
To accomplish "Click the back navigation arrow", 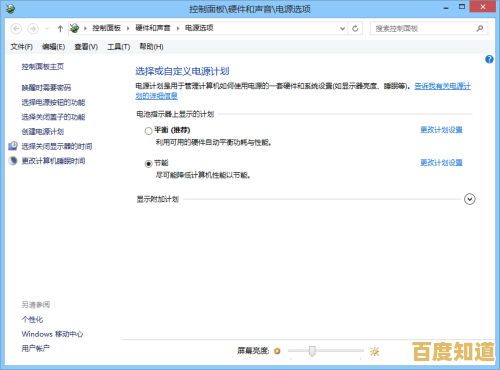I will tap(16, 29).
